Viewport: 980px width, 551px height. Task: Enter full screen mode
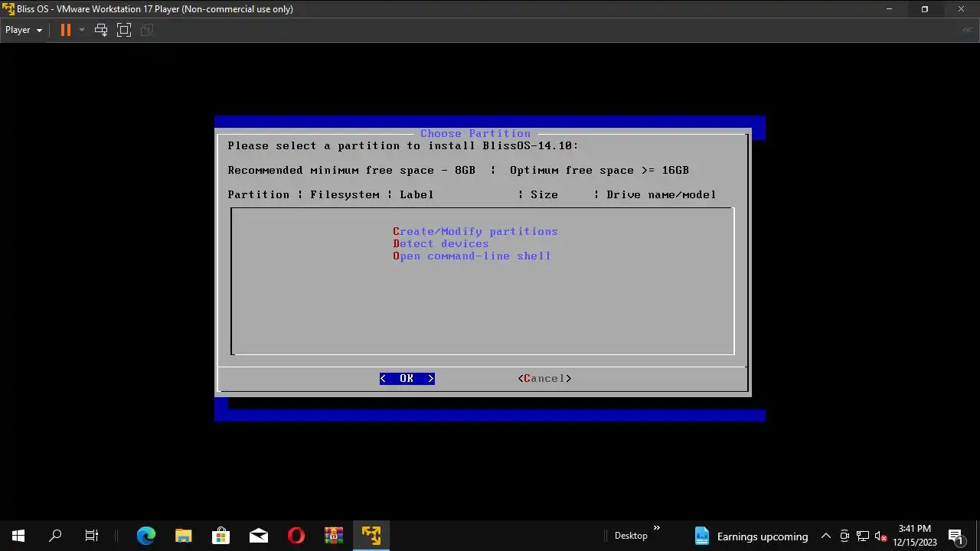tap(124, 30)
